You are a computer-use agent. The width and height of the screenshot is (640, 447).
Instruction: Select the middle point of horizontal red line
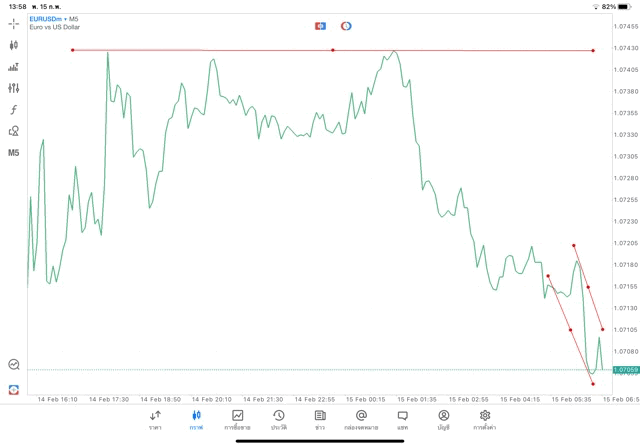coord(333,50)
